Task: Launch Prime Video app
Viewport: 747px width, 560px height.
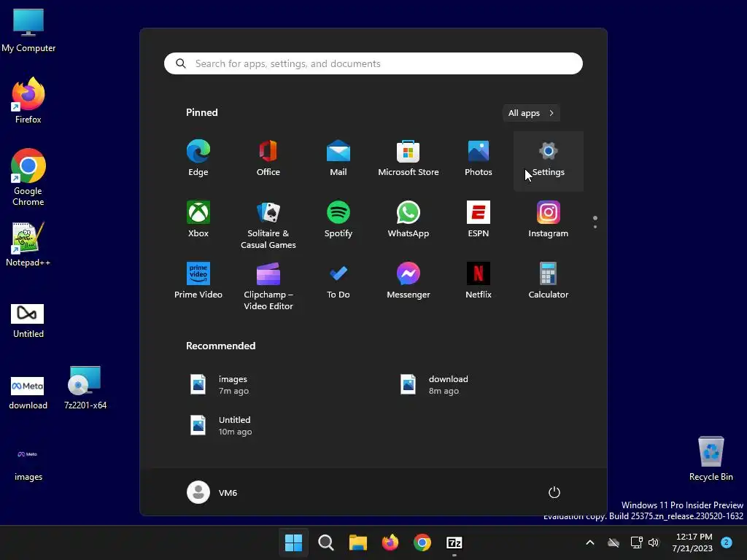Action: point(198,281)
